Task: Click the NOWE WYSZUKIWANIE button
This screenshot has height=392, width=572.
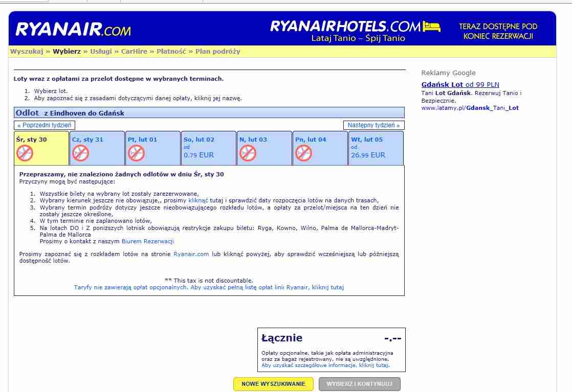Action: pos(273,384)
